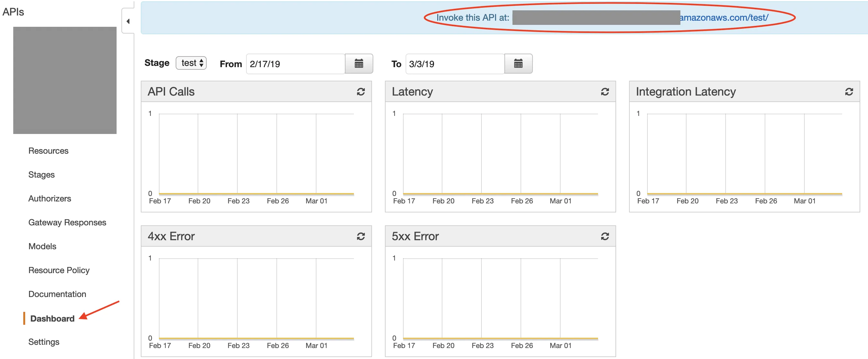Open the API Settings page
Screen dimensions: 868x359
point(44,342)
